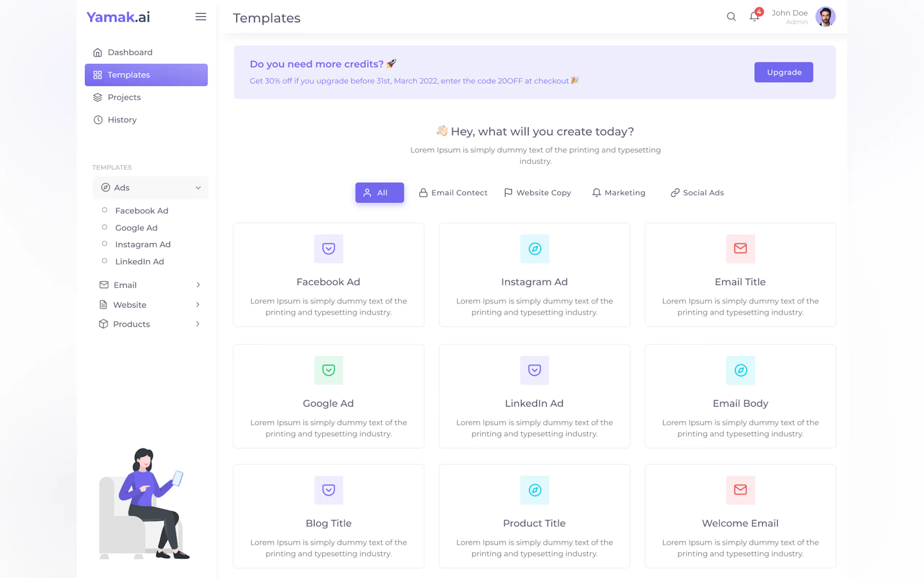Open the Welcome Email template card
Screen dimensions: 924x578
[x=740, y=516]
